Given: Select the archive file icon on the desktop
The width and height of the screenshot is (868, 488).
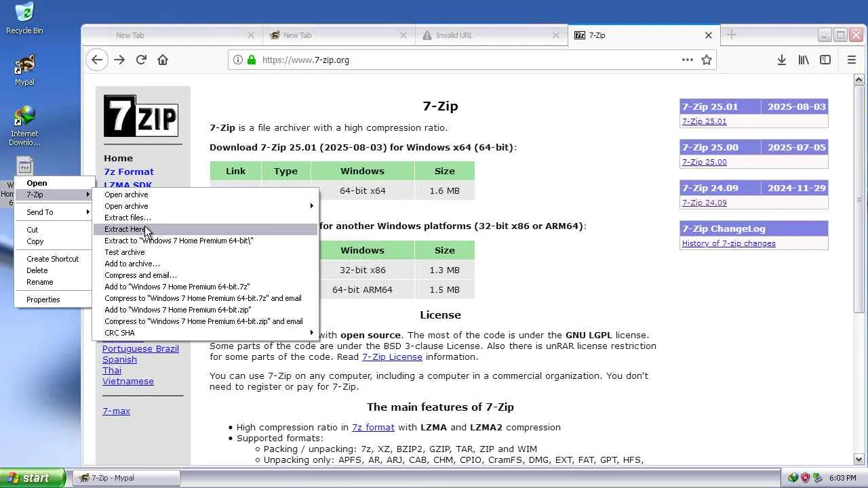Looking at the screenshot, I should pos(24,166).
